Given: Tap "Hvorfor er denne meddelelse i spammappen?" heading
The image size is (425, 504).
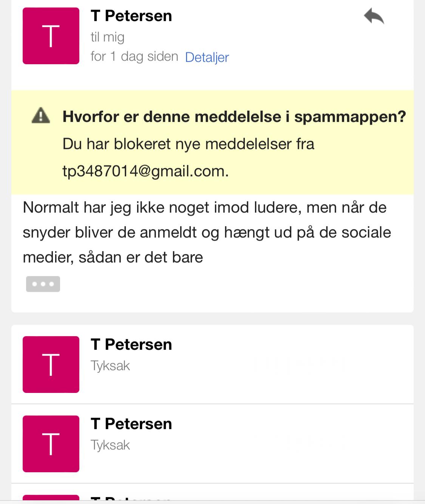Looking at the screenshot, I should point(234,116).
